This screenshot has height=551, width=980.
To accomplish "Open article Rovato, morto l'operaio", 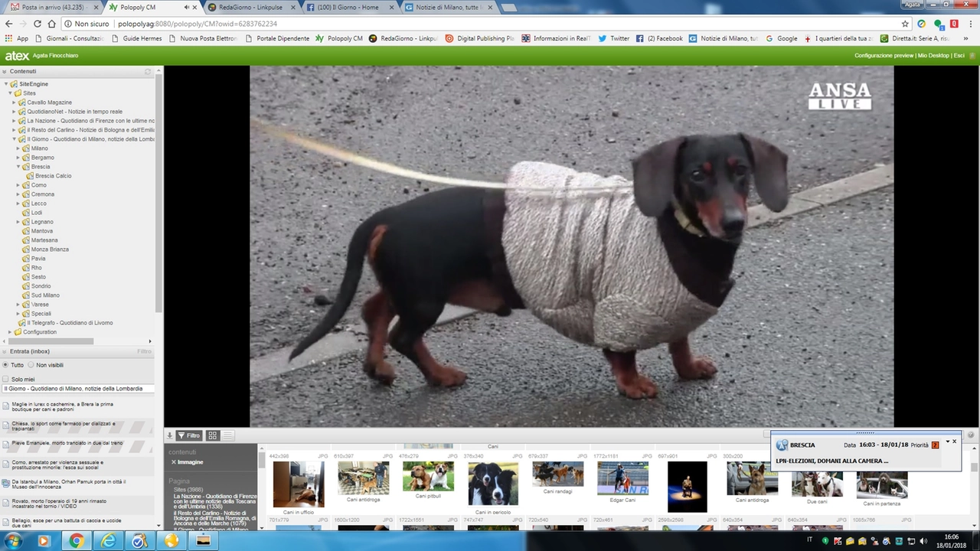I will coord(59,504).
